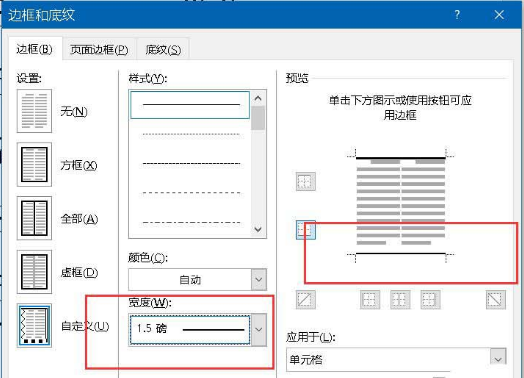Screen dimensions: 524x378
Task: Toggle left border button below preview
Action: (x=370, y=299)
